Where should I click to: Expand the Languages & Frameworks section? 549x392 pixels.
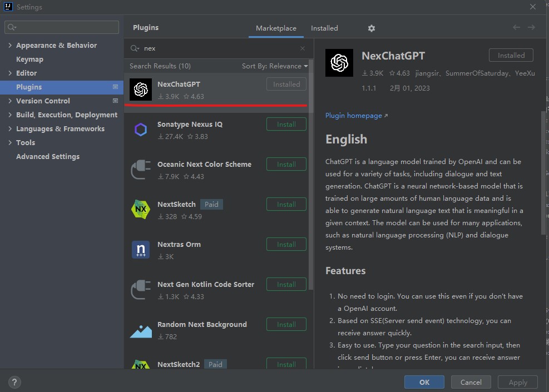coord(10,129)
